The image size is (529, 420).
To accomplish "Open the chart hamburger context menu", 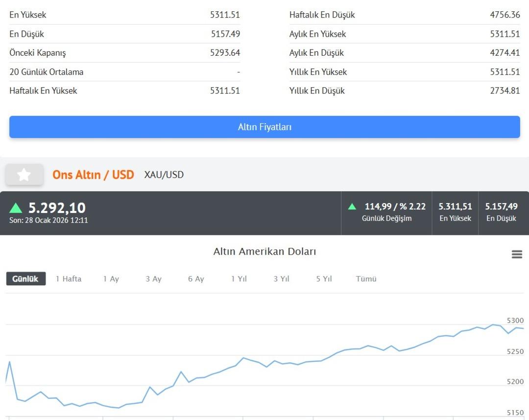I will coord(517,254).
